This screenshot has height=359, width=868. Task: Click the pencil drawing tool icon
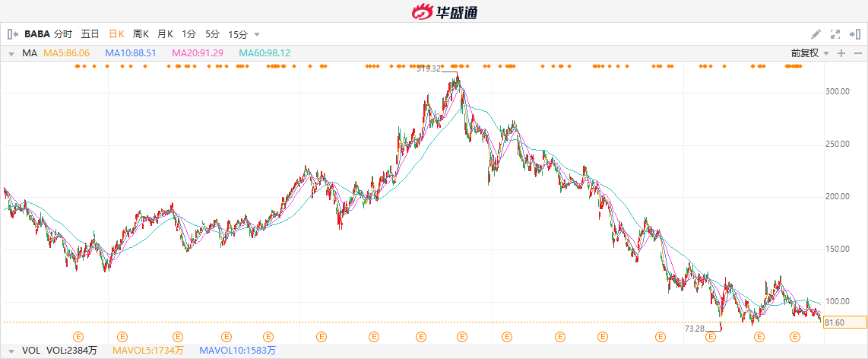click(816, 34)
